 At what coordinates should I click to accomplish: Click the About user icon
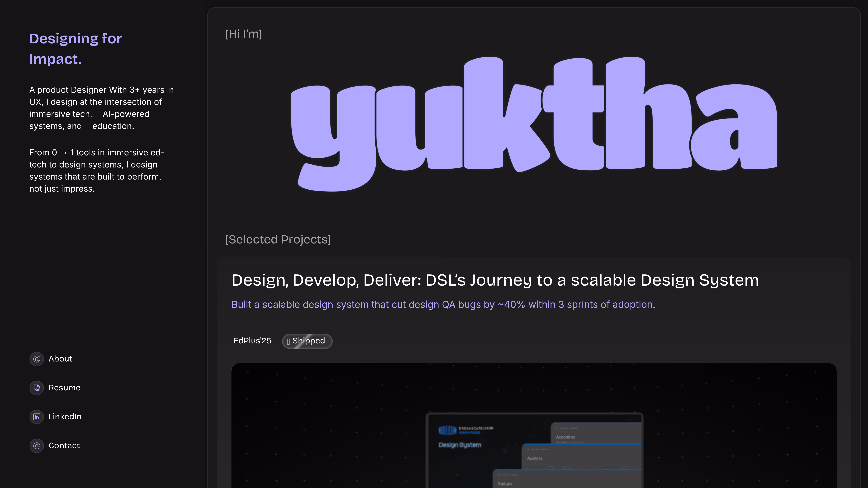37,359
